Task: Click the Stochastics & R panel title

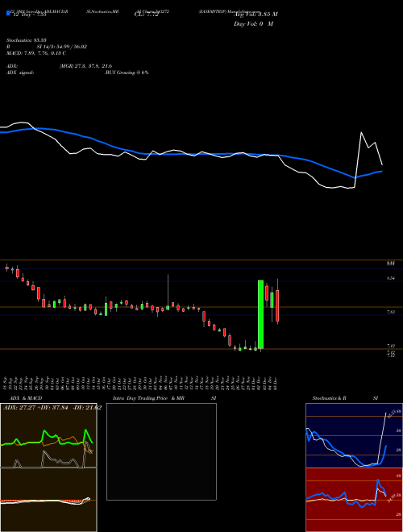Action: click(330, 398)
